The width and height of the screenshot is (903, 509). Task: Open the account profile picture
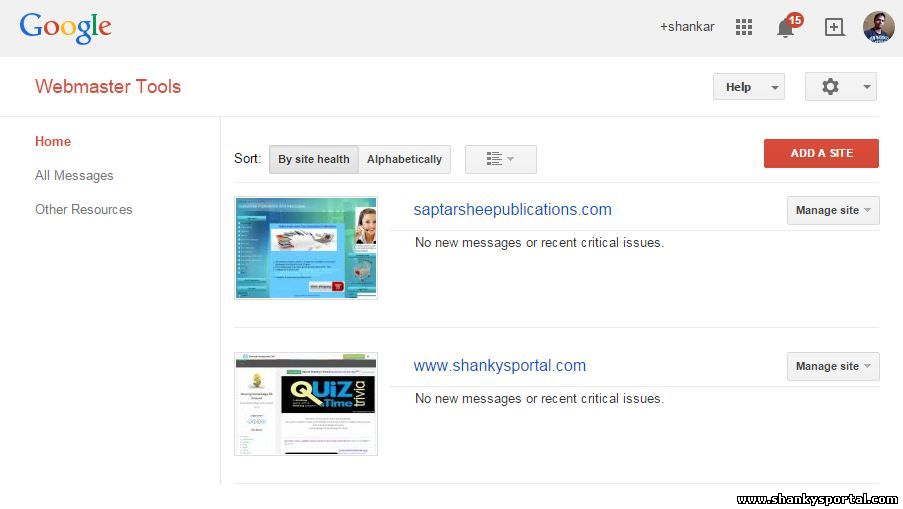878,27
